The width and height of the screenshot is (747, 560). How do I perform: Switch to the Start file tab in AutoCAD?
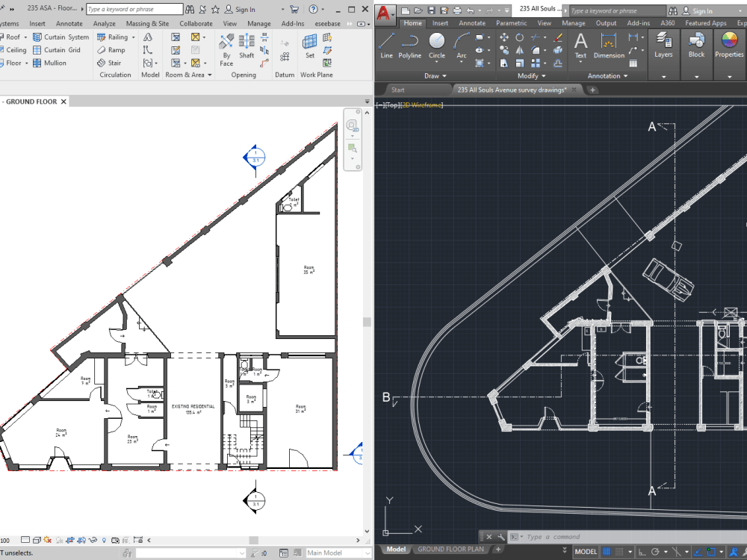tap(398, 90)
